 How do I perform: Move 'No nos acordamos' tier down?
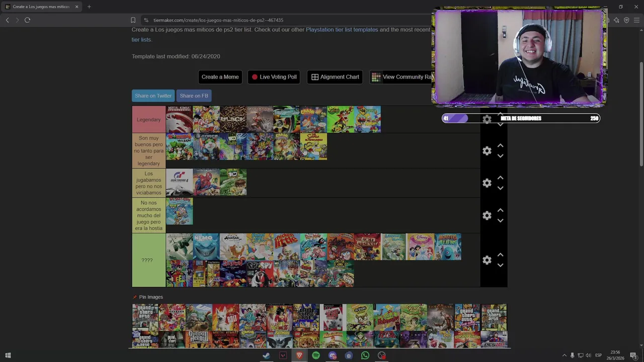tap(500, 220)
